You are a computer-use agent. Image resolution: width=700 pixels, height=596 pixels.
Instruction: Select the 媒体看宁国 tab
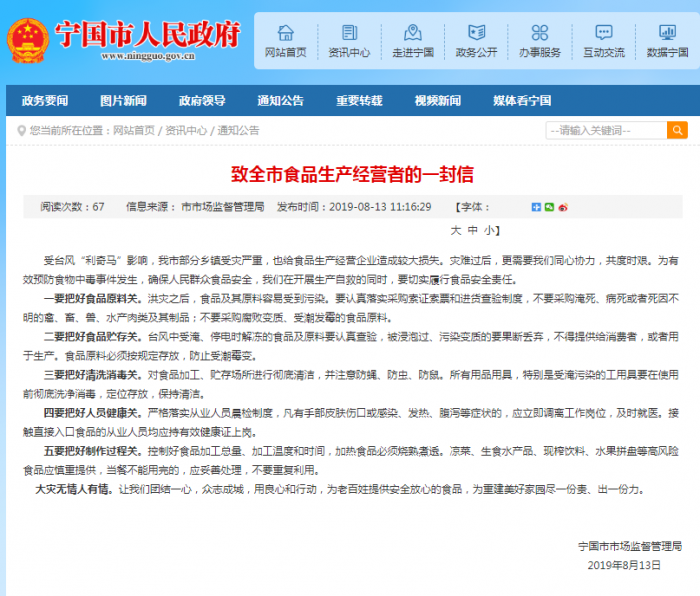522,100
